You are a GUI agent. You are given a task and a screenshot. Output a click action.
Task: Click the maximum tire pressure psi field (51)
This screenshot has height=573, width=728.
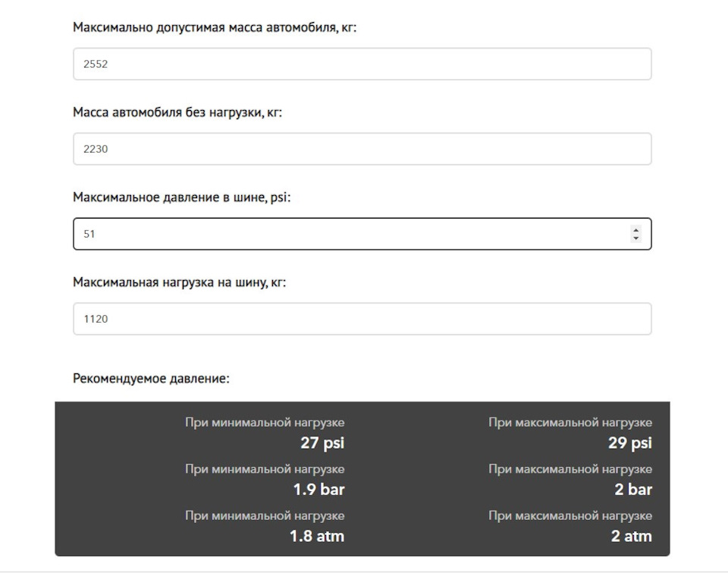coord(349,235)
